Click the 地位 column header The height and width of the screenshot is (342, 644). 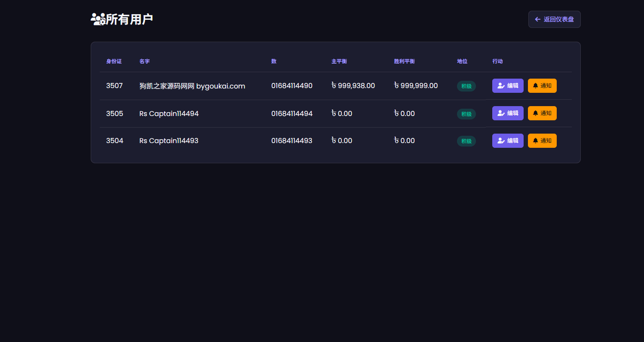[x=462, y=61]
